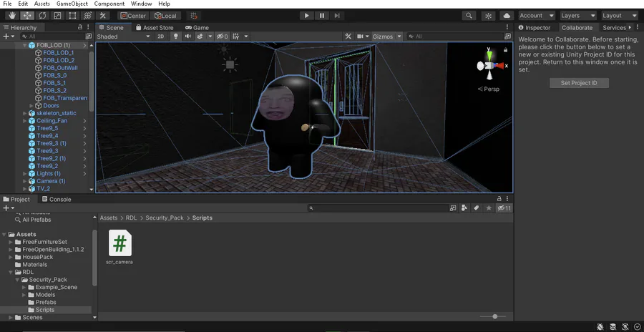Select the Transform tool
644x332 pixels.
[x=87, y=16]
